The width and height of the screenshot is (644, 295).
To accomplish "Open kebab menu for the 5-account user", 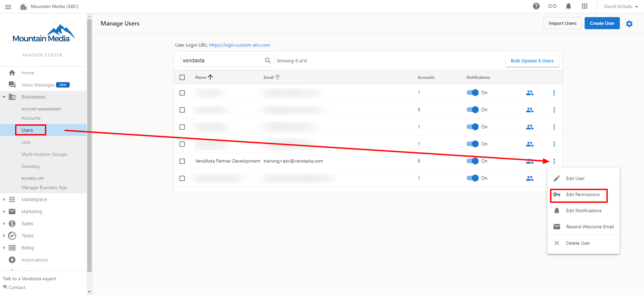I will click(x=554, y=110).
